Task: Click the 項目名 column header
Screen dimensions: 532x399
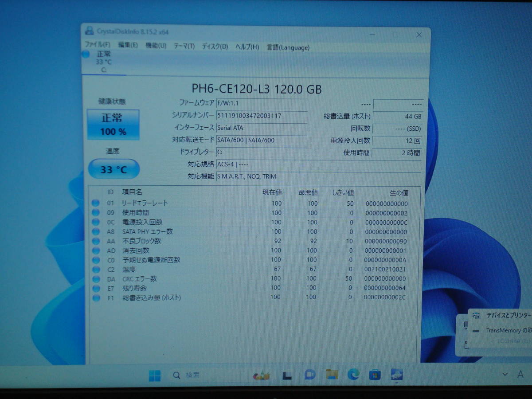Action: click(132, 192)
